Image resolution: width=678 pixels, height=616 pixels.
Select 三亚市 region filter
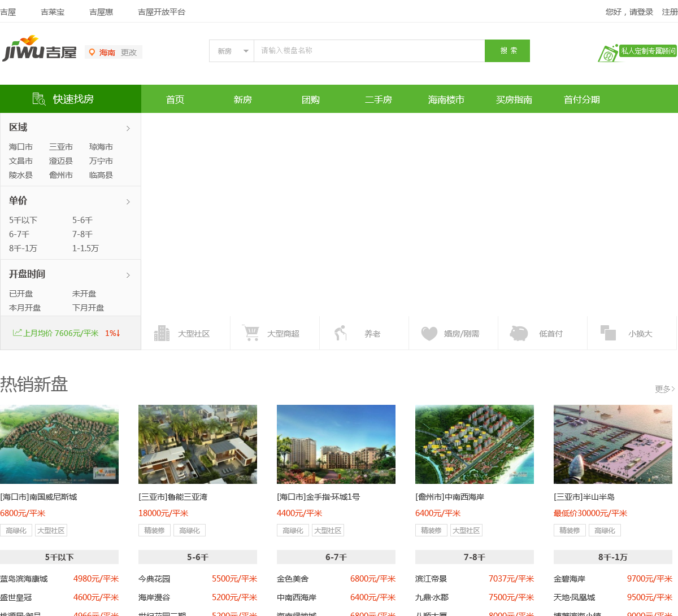(x=61, y=147)
